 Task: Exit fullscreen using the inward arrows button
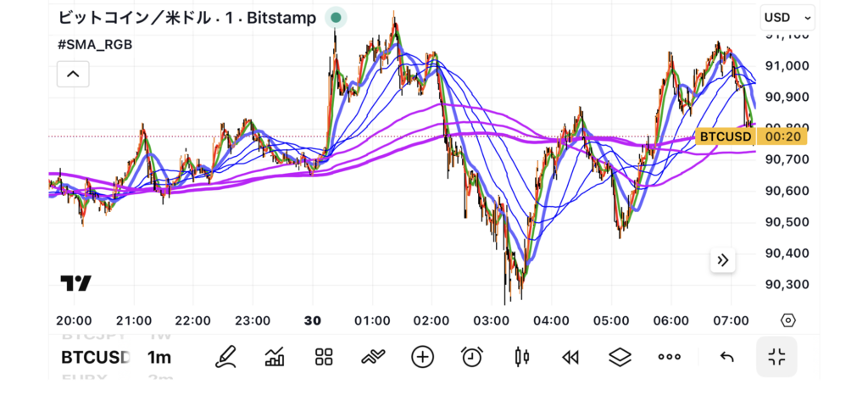(x=776, y=357)
